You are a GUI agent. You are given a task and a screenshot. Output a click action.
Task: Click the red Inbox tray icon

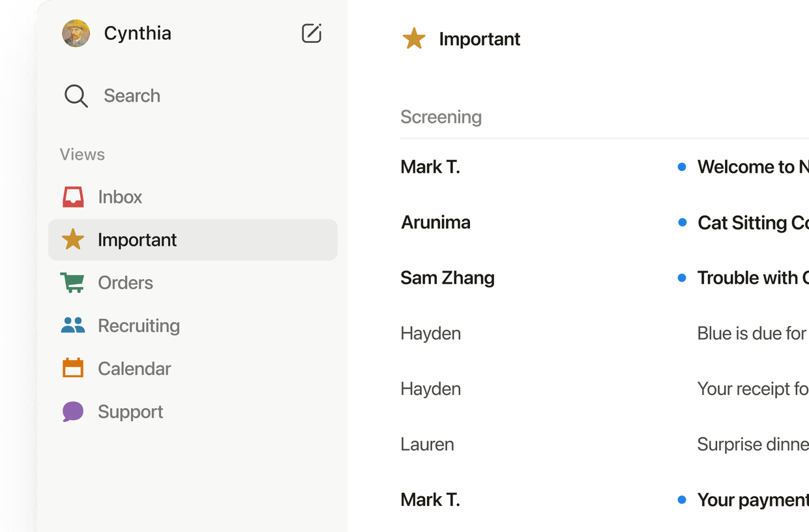pyautogui.click(x=73, y=197)
